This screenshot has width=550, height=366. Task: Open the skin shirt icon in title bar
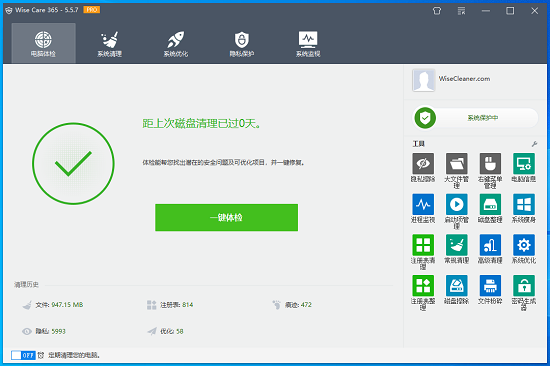(x=437, y=11)
